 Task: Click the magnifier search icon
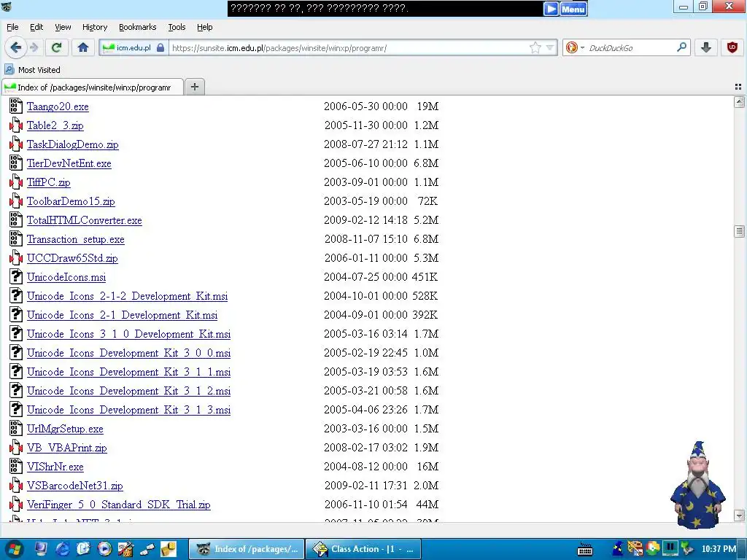[682, 47]
